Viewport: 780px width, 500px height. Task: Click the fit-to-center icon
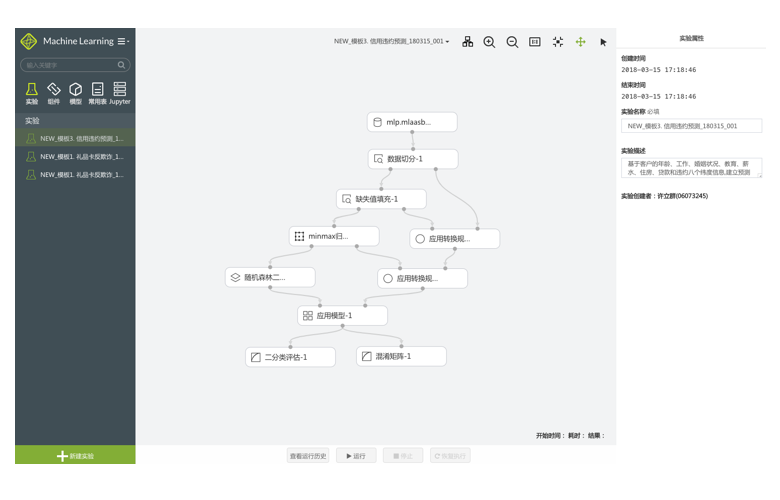(558, 42)
